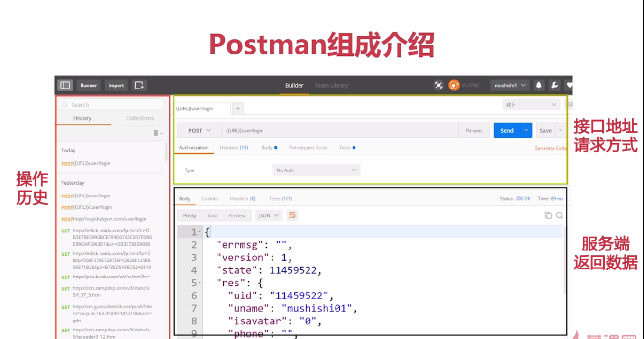644x339 pixels.
Task: Select the History sidebar tab
Action: coord(82,118)
